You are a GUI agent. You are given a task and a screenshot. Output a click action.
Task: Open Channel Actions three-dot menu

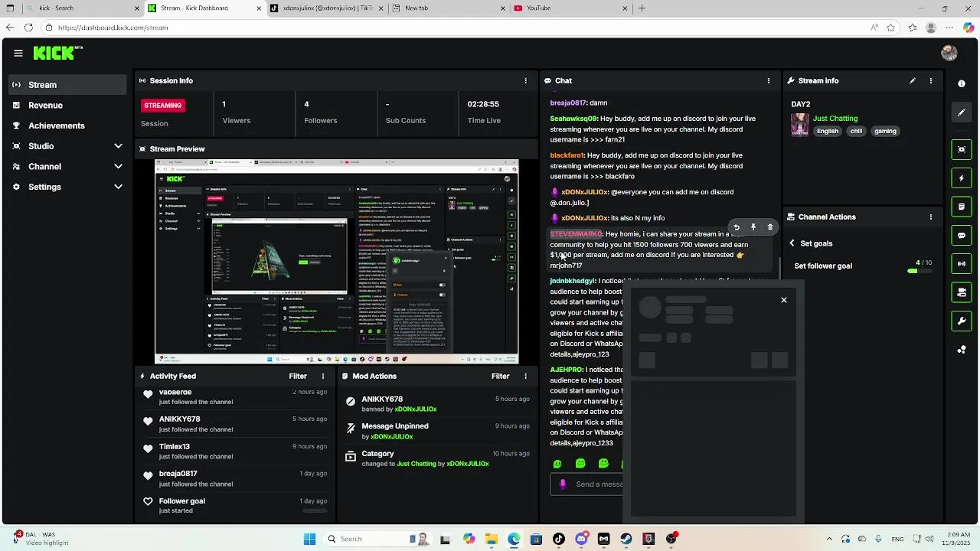coord(931,217)
